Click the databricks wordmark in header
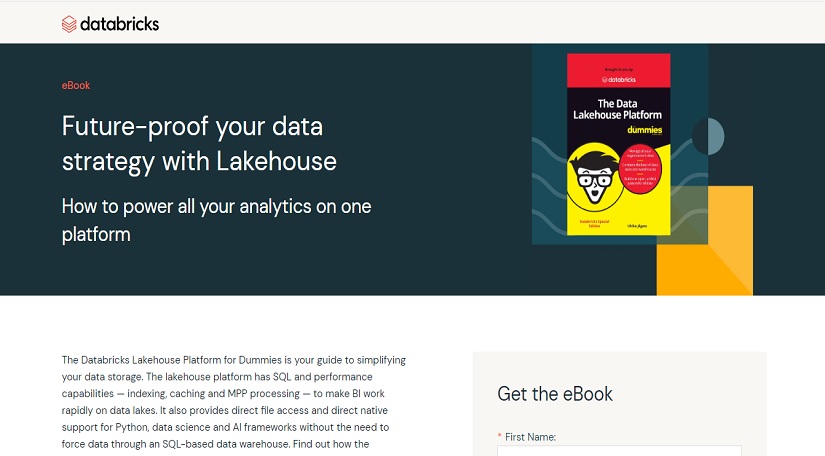The image size is (825, 456). 119,24
